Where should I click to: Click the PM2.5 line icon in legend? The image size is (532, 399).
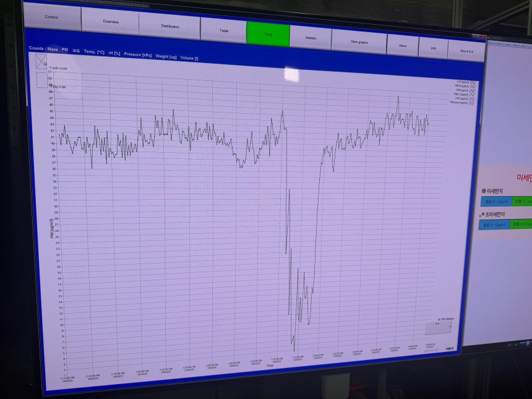click(x=472, y=95)
